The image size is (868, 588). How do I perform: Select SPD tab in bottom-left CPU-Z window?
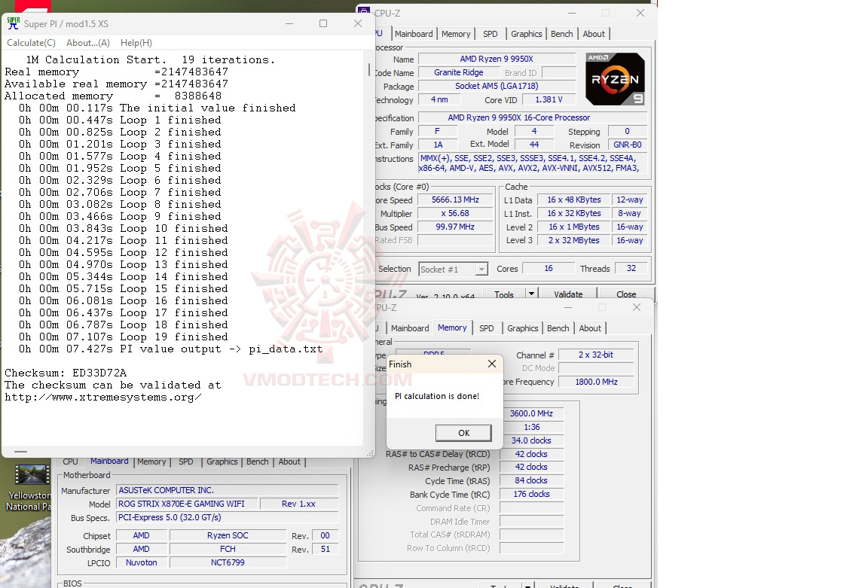coord(186,462)
